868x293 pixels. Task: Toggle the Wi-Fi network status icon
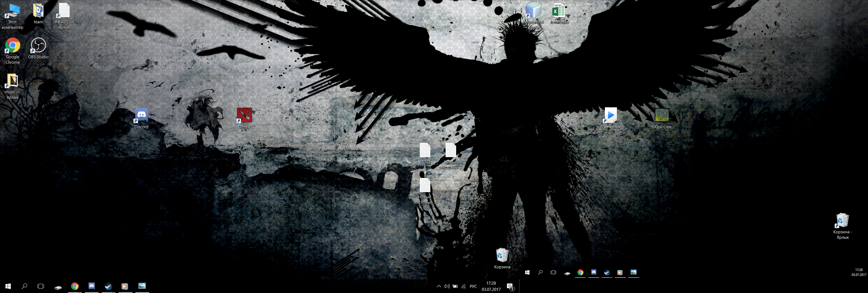click(x=464, y=286)
